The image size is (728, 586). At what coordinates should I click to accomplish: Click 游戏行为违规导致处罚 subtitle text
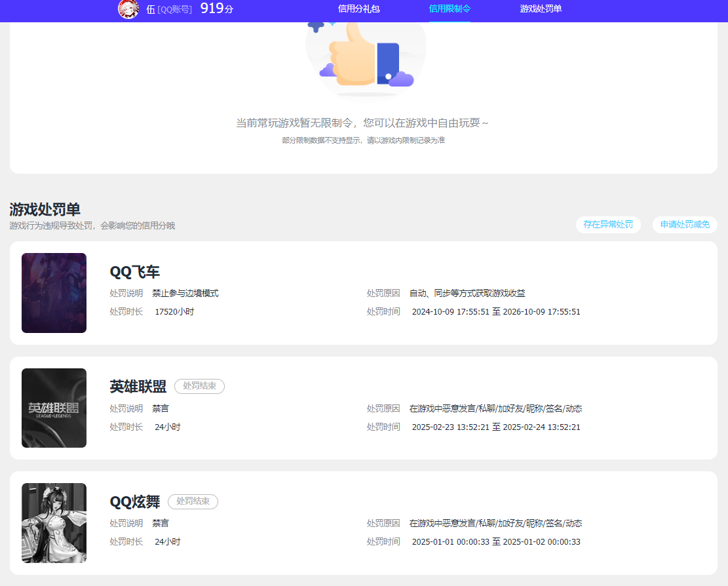(92, 225)
